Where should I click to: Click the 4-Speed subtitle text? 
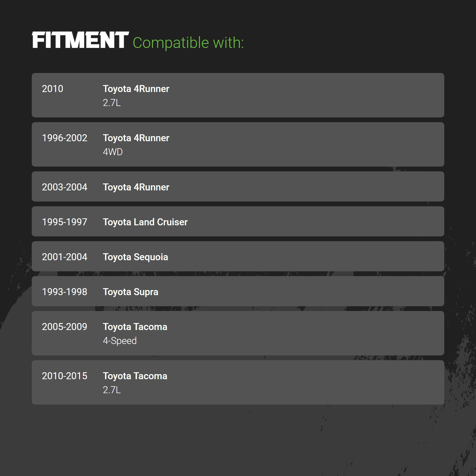[x=120, y=341]
